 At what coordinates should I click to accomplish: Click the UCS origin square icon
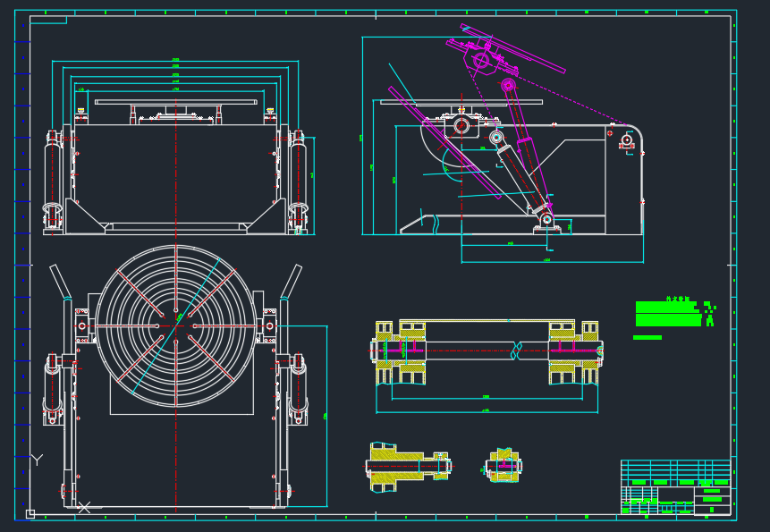coord(30,514)
